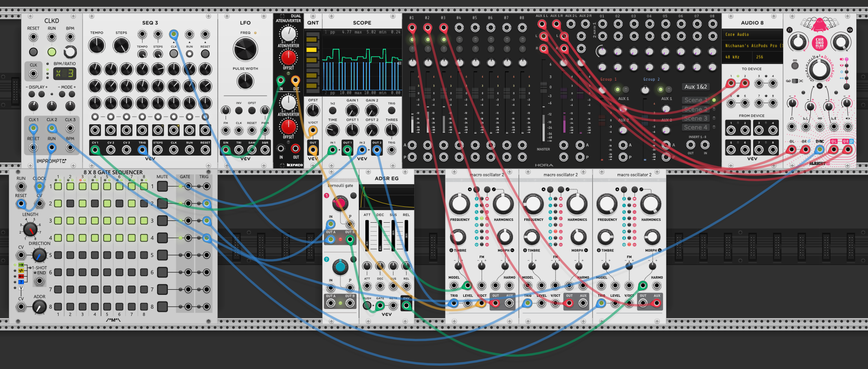Image resolution: width=868 pixels, height=369 pixels.
Task: Click the TRI output jack on LFO
Action: (x=239, y=150)
